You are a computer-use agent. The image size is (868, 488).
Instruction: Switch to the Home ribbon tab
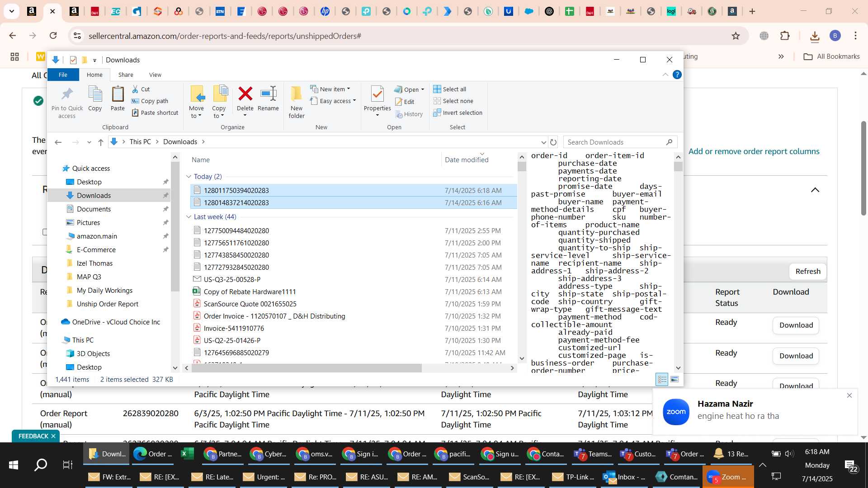(94, 75)
